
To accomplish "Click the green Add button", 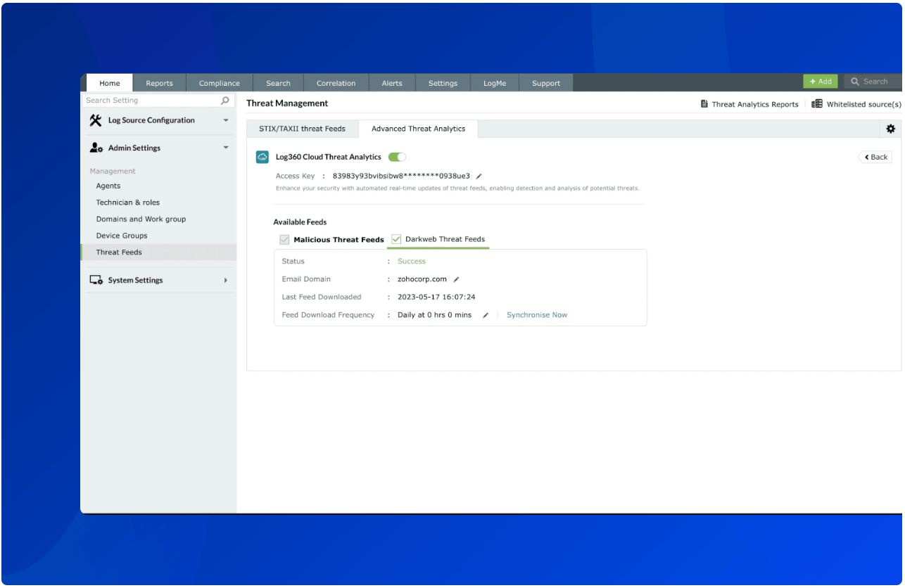I will coord(820,82).
